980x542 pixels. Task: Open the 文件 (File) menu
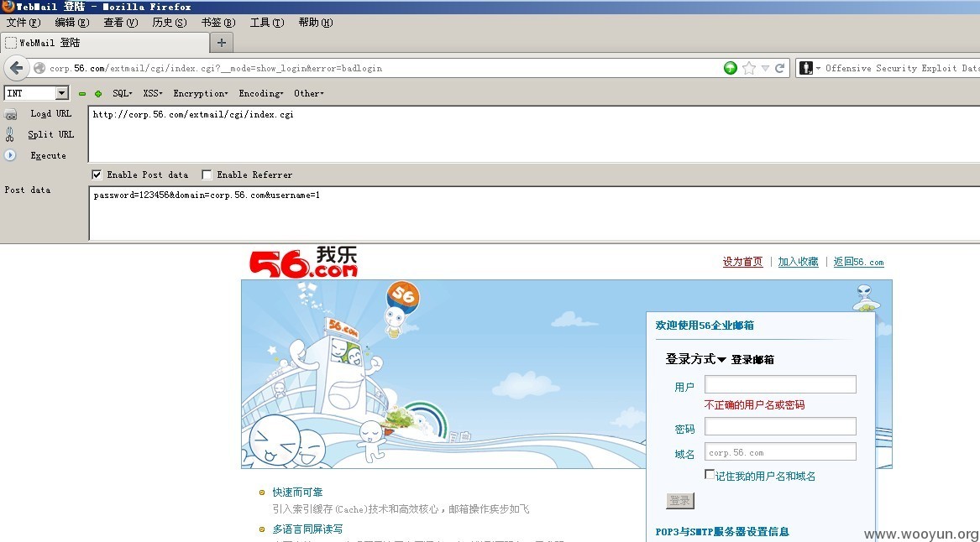(x=24, y=23)
